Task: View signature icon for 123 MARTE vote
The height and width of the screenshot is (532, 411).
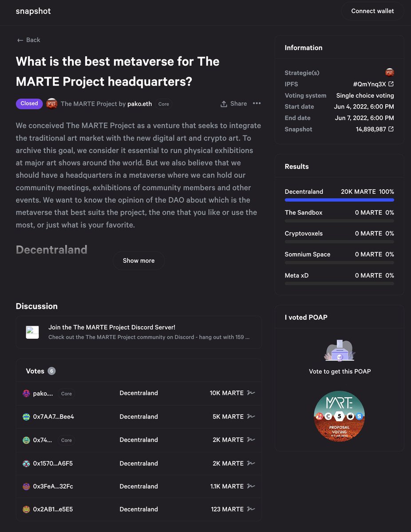Action: click(x=251, y=509)
